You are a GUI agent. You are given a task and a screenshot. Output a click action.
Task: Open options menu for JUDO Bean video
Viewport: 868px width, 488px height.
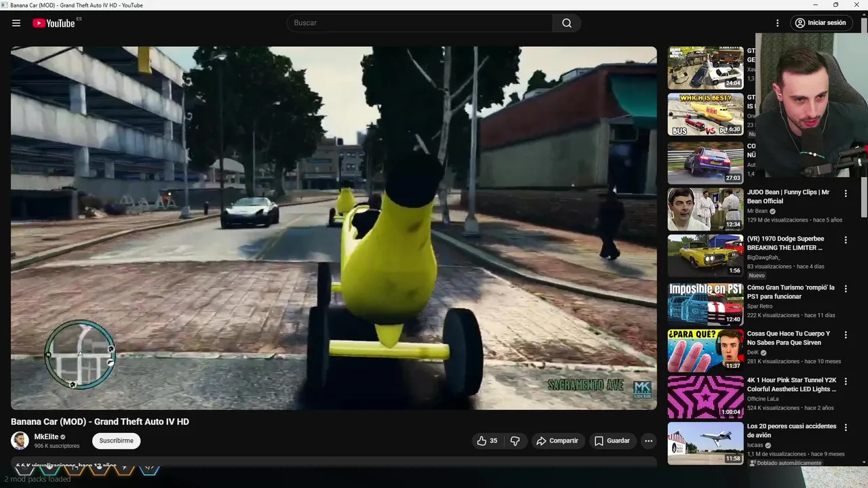pyautogui.click(x=846, y=193)
